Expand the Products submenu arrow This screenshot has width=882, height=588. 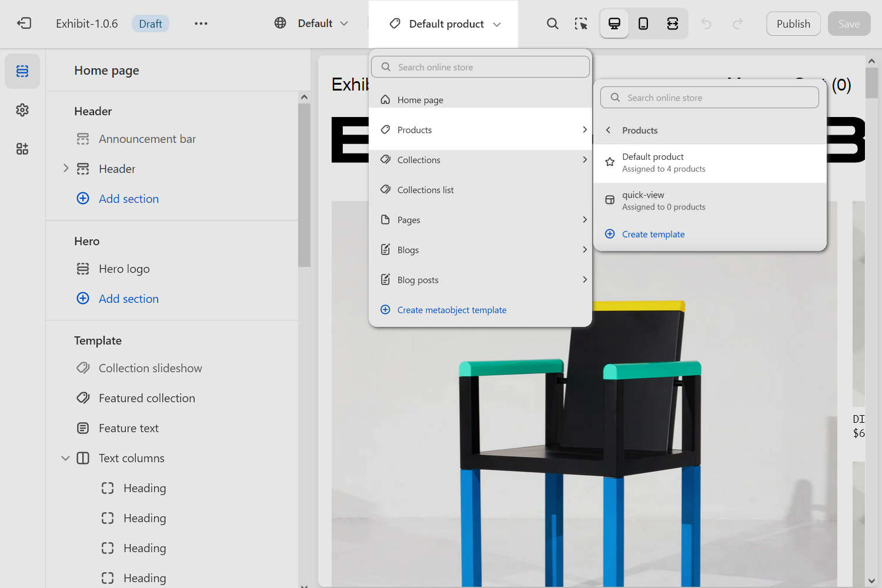pos(584,129)
